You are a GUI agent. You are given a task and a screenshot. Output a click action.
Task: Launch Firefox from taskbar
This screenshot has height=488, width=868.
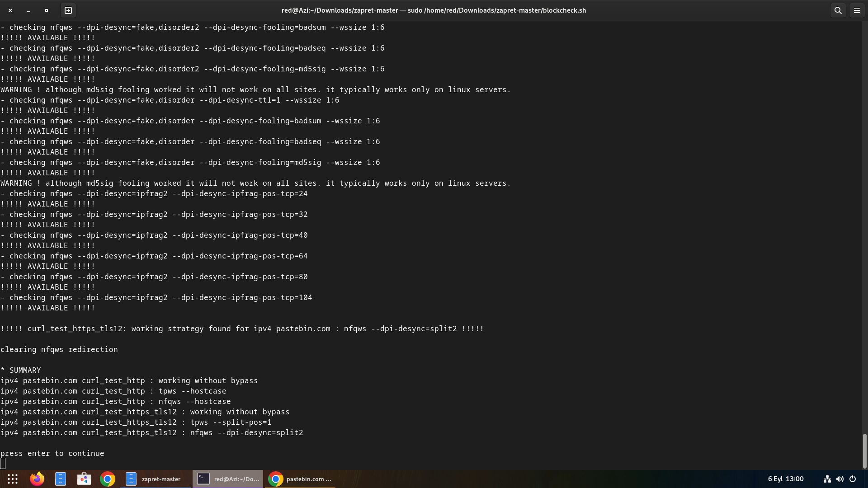coord(37,479)
